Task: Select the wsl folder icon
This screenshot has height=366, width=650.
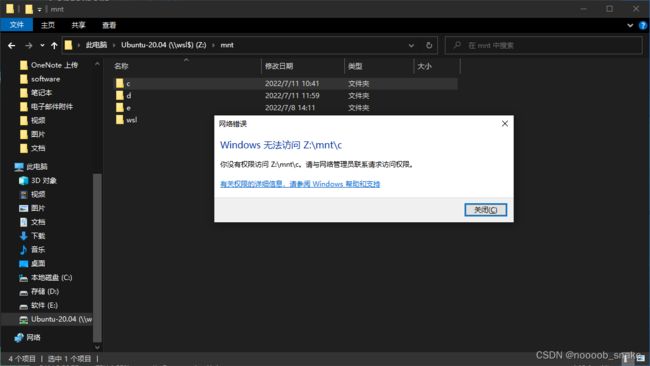Action: (120, 120)
